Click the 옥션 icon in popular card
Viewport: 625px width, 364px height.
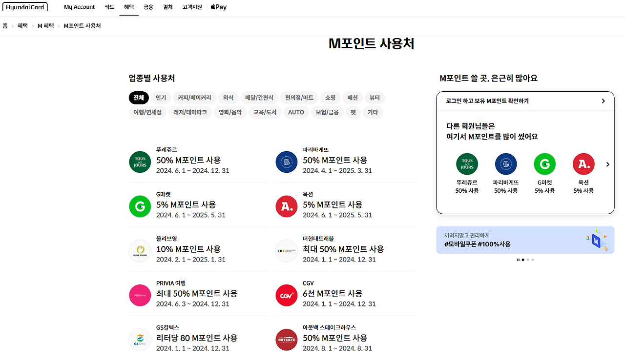tap(584, 164)
